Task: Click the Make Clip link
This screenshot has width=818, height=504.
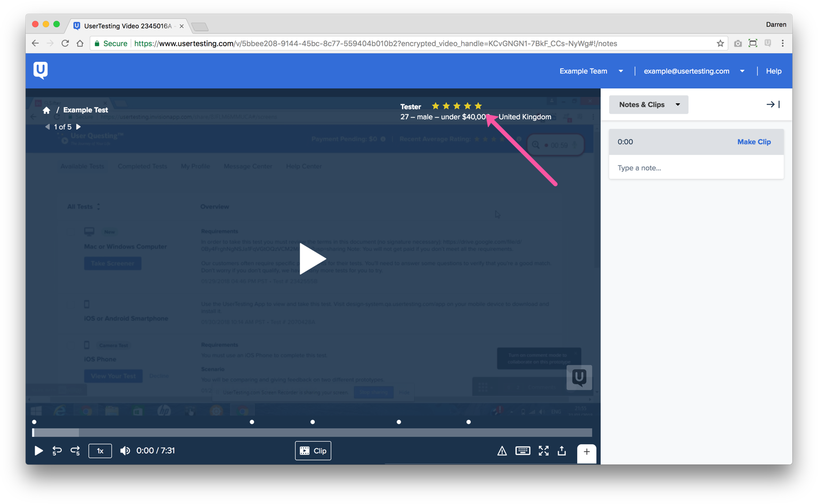Action: [754, 142]
